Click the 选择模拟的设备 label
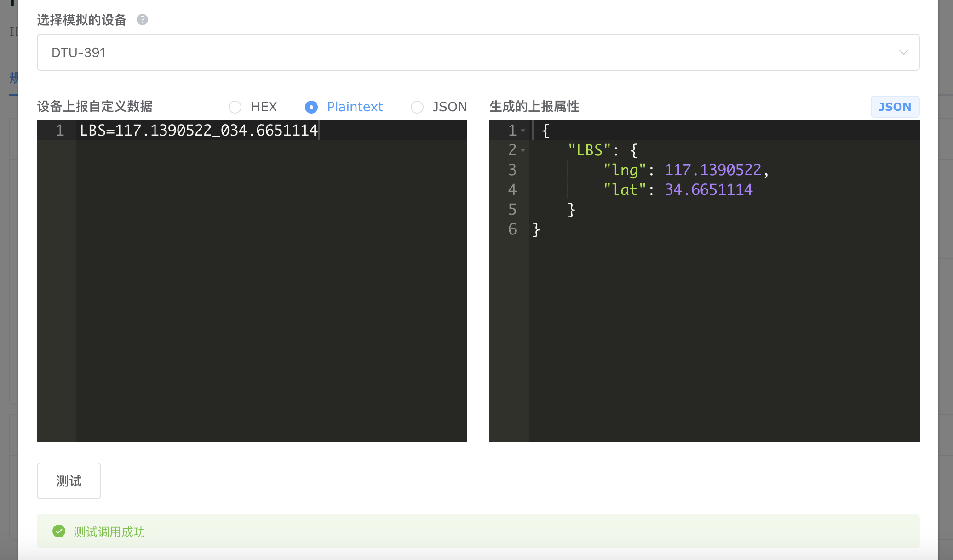This screenshot has width=953, height=560. click(82, 20)
